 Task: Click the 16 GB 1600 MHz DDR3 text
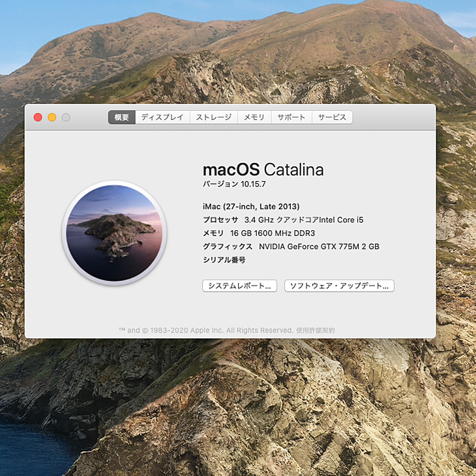273,233
